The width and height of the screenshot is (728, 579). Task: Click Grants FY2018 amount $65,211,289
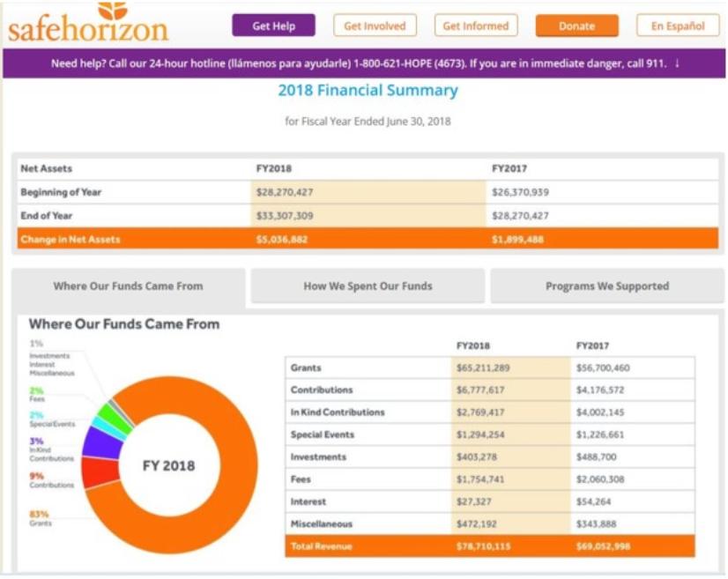[483, 368]
